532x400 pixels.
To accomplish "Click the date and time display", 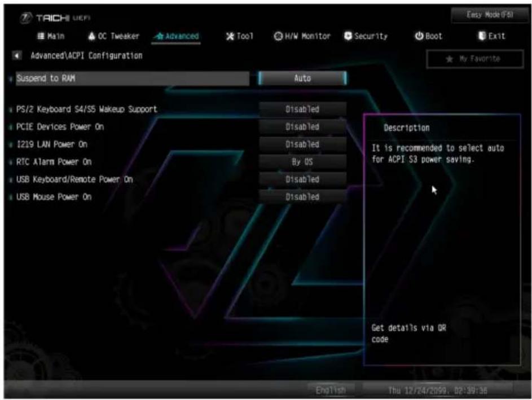I will click(438, 390).
